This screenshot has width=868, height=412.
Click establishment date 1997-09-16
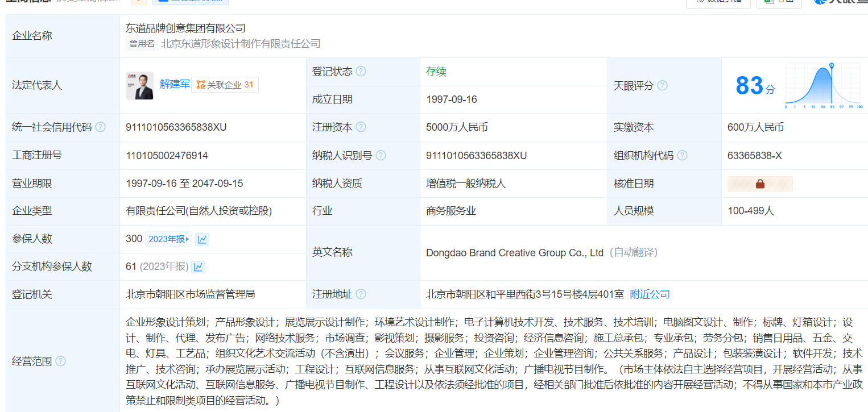click(x=452, y=99)
